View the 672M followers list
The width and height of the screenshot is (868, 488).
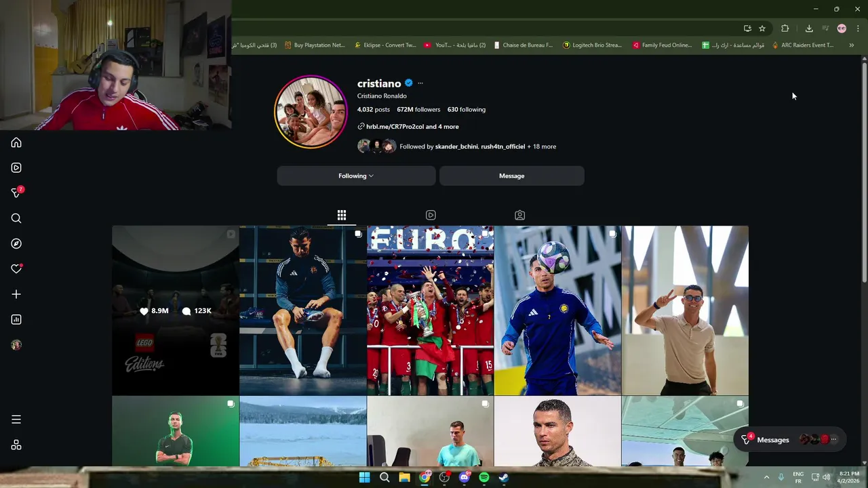tap(418, 109)
